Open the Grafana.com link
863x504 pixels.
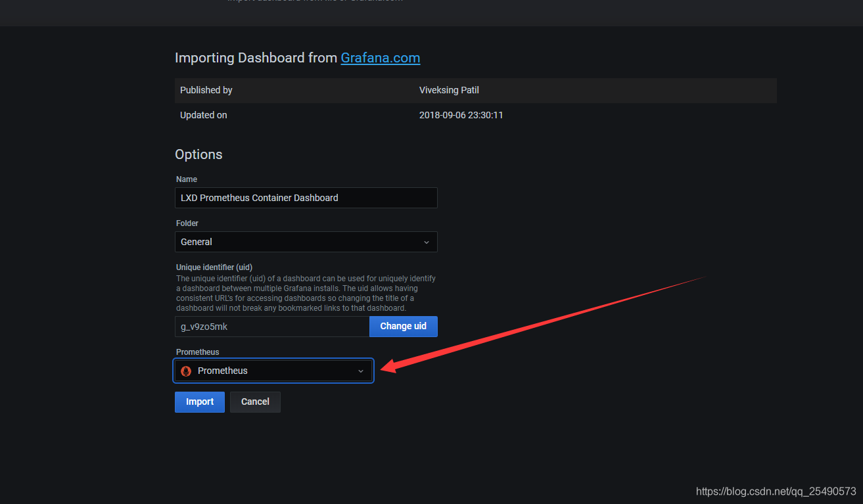click(380, 58)
